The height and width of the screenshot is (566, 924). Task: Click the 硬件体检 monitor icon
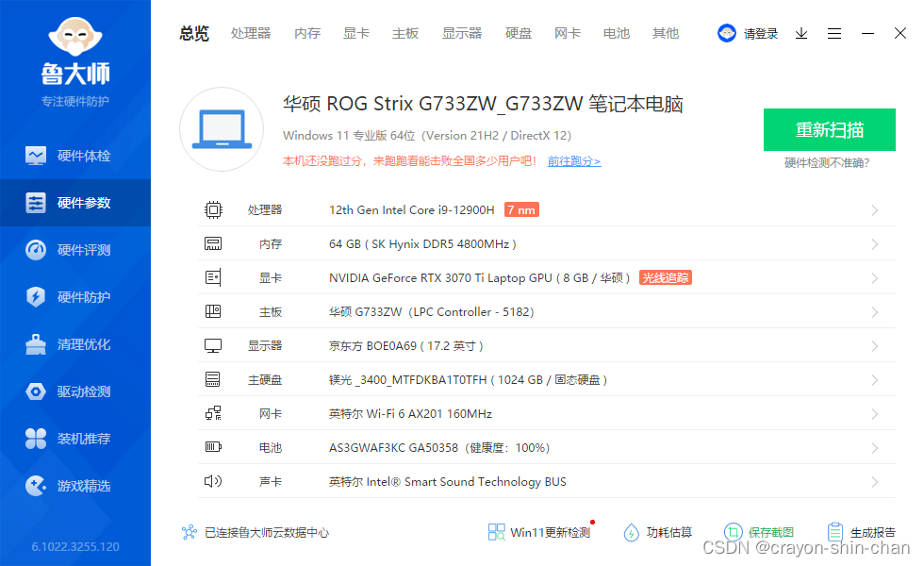point(36,156)
